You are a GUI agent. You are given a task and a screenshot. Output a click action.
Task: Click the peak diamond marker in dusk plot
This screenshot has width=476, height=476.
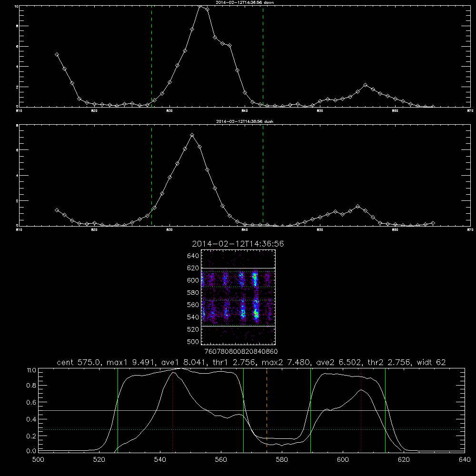[192, 135]
